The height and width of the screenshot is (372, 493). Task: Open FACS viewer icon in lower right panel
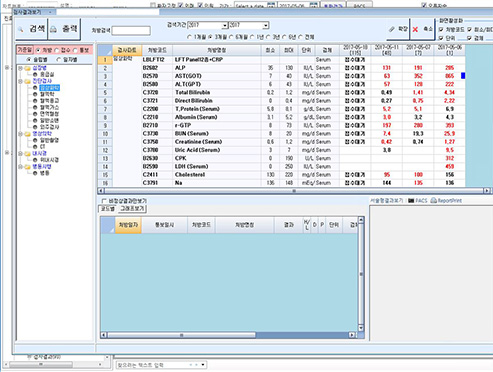(411, 201)
